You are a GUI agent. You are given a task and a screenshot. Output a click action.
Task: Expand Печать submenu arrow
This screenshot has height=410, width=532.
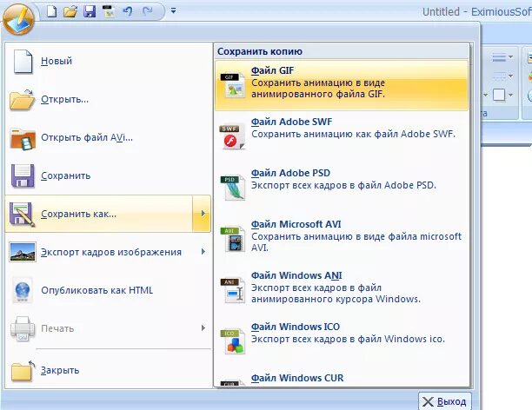click(203, 328)
